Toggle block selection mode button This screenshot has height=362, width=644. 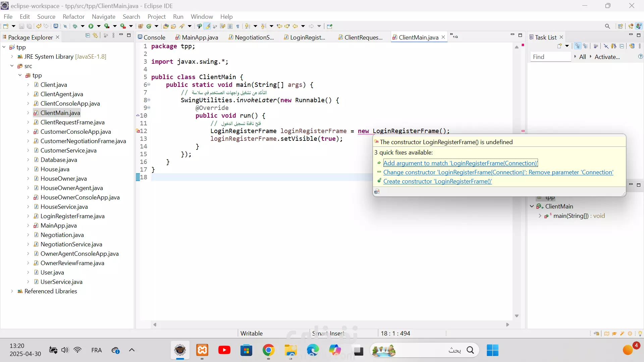230,26
